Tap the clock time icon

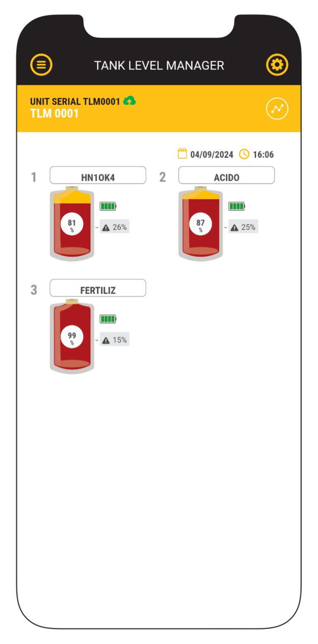(x=244, y=154)
